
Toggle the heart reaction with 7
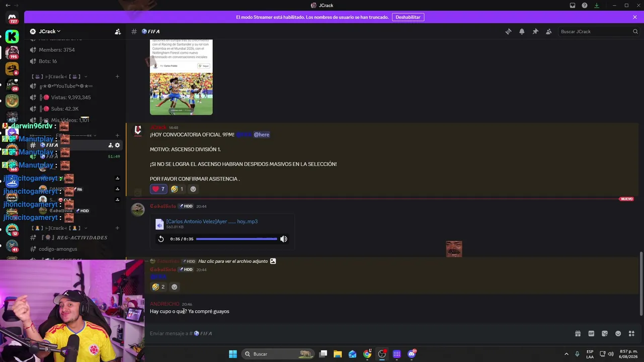tap(158, 189)
